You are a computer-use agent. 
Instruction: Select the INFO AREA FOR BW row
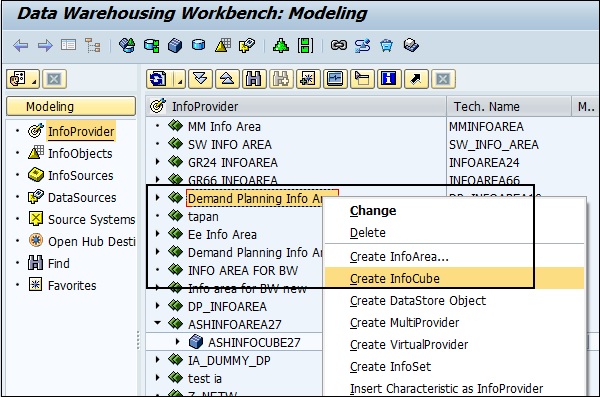pos(243,270)
